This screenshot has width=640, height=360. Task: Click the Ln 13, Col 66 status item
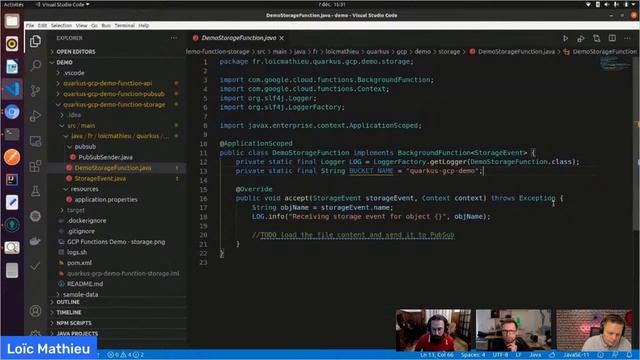(x=437, y=355)
